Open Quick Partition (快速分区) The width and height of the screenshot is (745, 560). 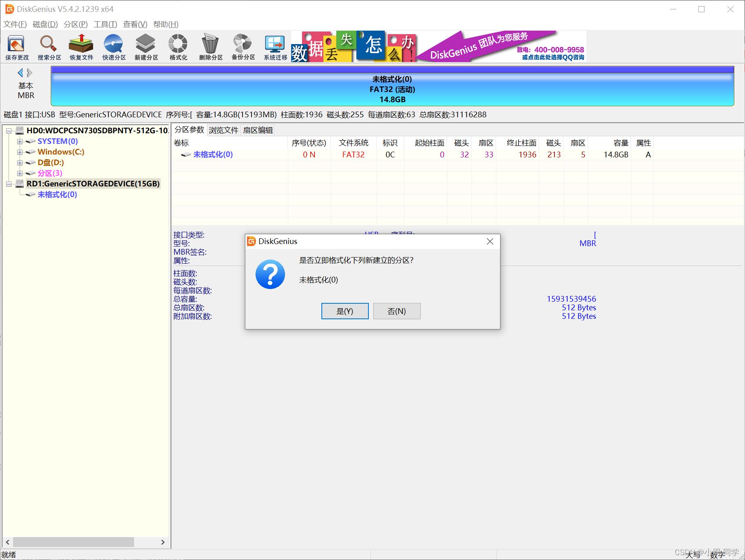[x=114, y=47]
